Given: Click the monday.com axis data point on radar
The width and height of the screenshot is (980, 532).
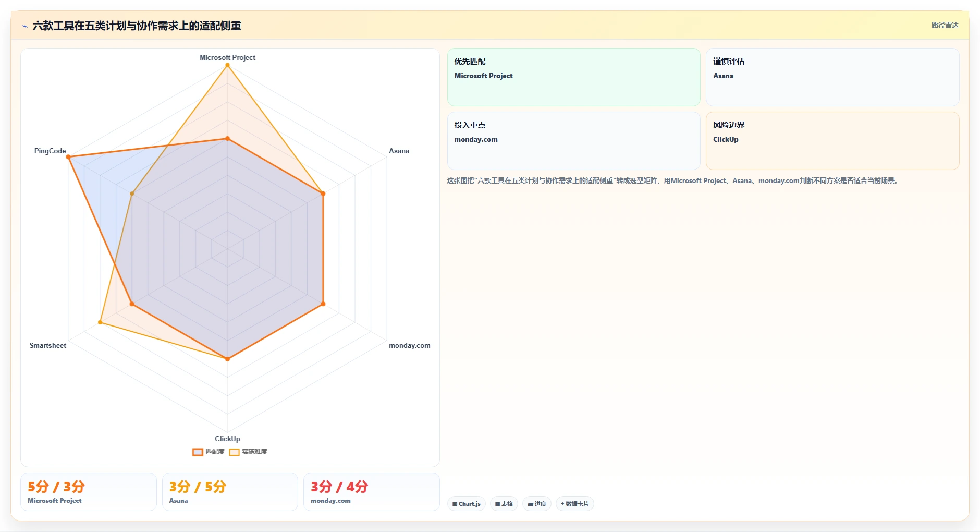Looking at the screenshot, I should point(323,304).
